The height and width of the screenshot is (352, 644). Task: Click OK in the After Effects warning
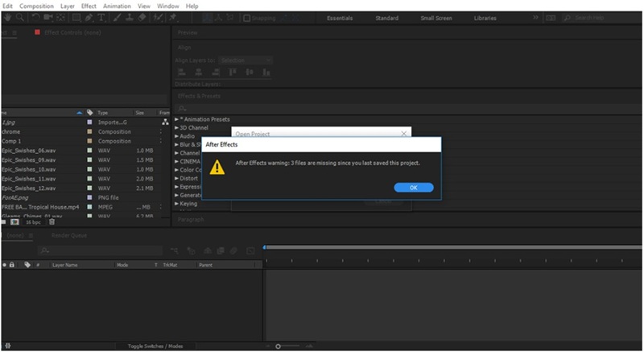[414, 188]
